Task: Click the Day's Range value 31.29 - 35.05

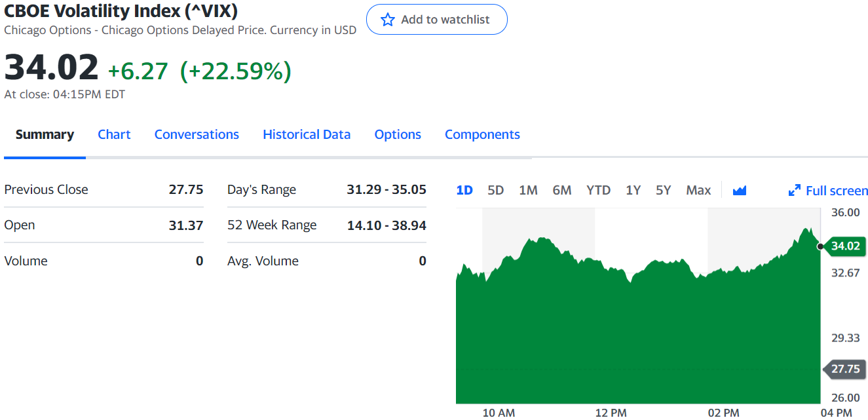Action: tap(387, 189)
